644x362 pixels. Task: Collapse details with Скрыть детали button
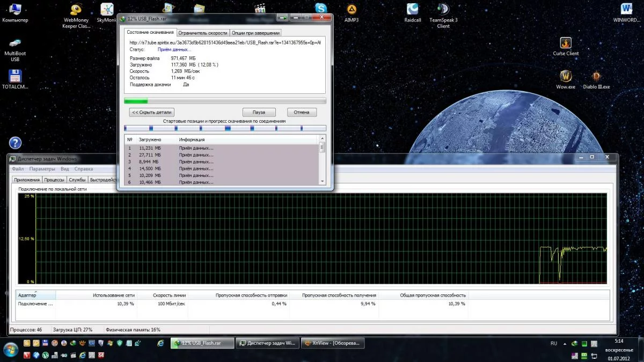tap(152, 113)
